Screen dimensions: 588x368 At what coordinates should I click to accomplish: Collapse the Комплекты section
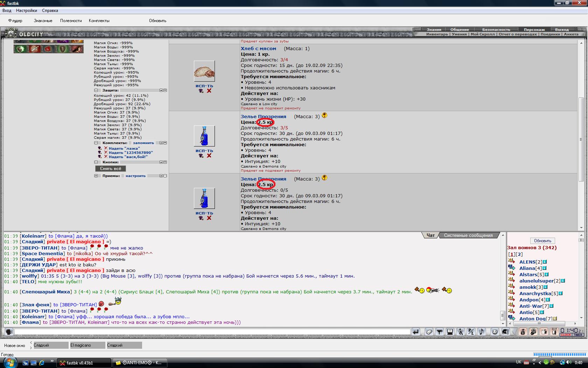[96, 143]
